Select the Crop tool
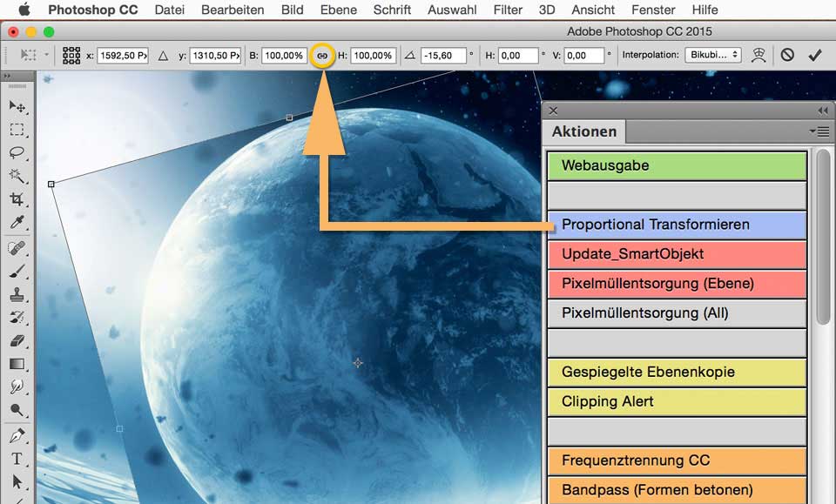The image size is (836, 504). [17, 199]
